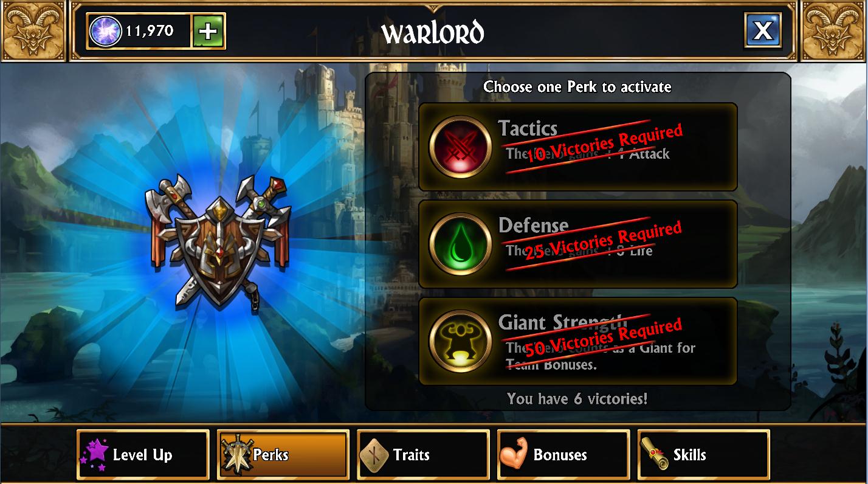
Task: Click the scroll icon beside Skills
Action: 655,455
